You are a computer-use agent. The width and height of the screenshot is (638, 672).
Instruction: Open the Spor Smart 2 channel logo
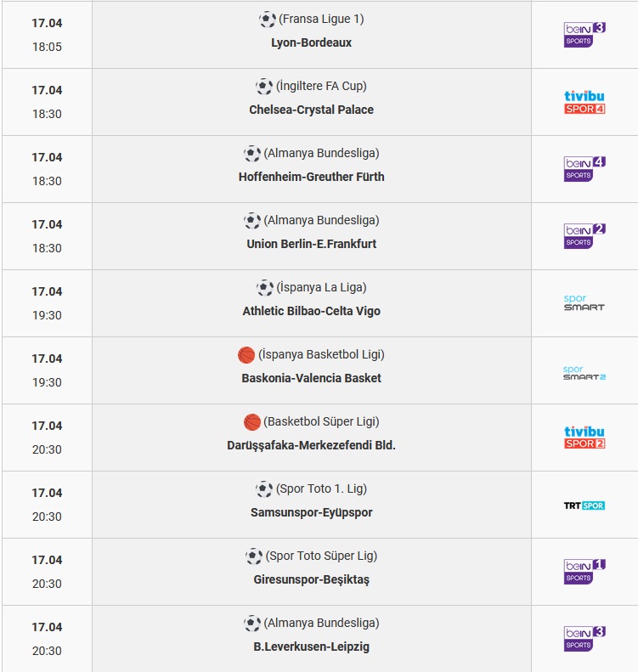(x=584, y=373)
